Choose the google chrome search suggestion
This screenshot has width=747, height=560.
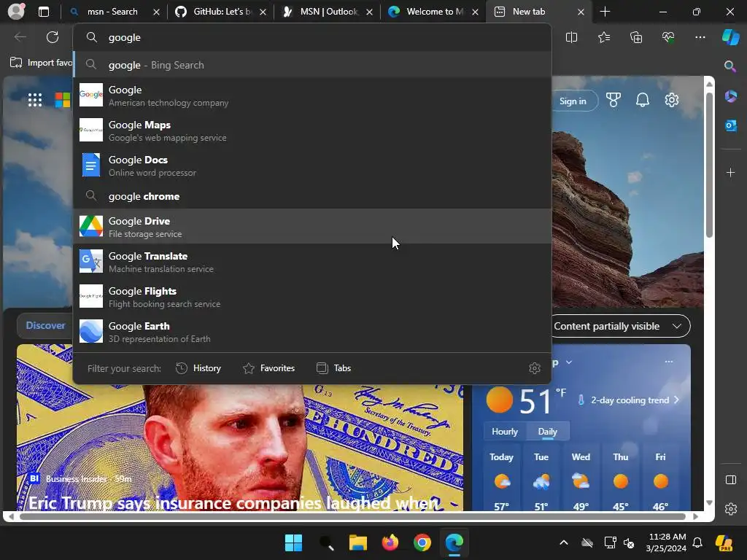click(x=312, y=196)
